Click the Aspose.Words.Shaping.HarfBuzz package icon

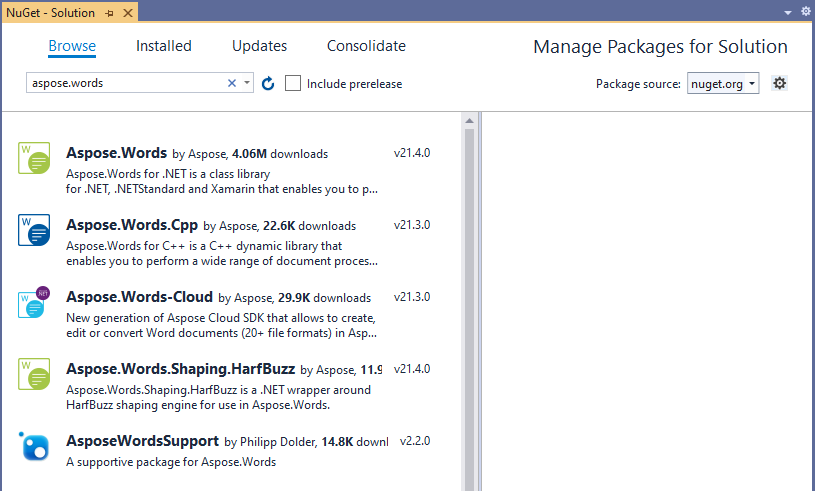pyautogui.click(x=34, y=374)
